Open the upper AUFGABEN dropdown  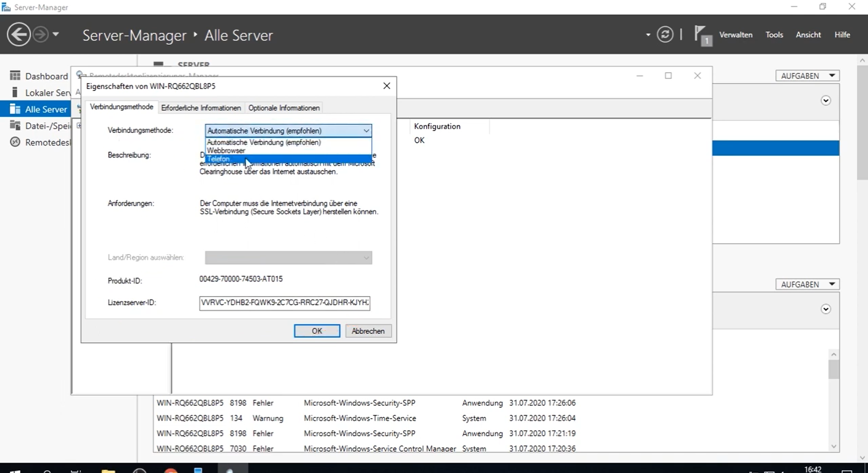807,76
